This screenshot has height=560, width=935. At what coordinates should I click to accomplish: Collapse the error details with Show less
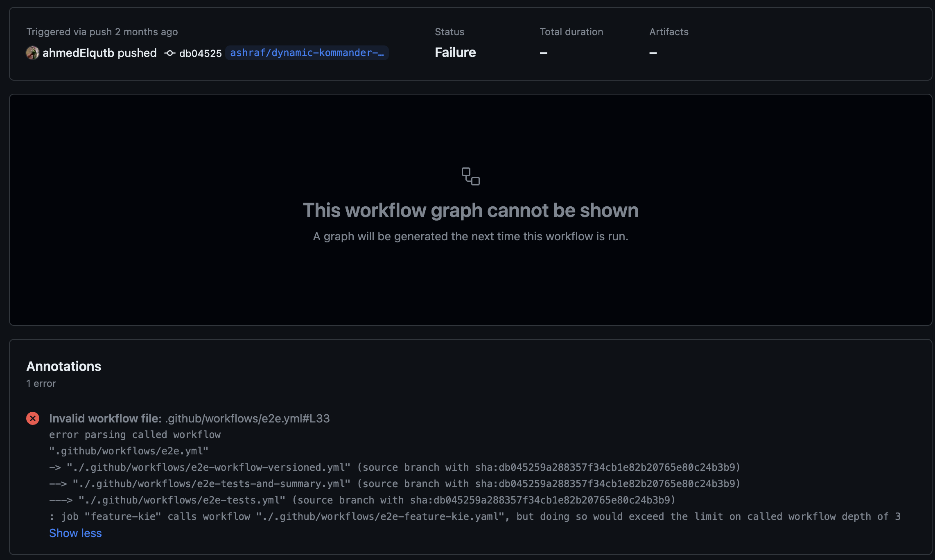coord(75,533)
